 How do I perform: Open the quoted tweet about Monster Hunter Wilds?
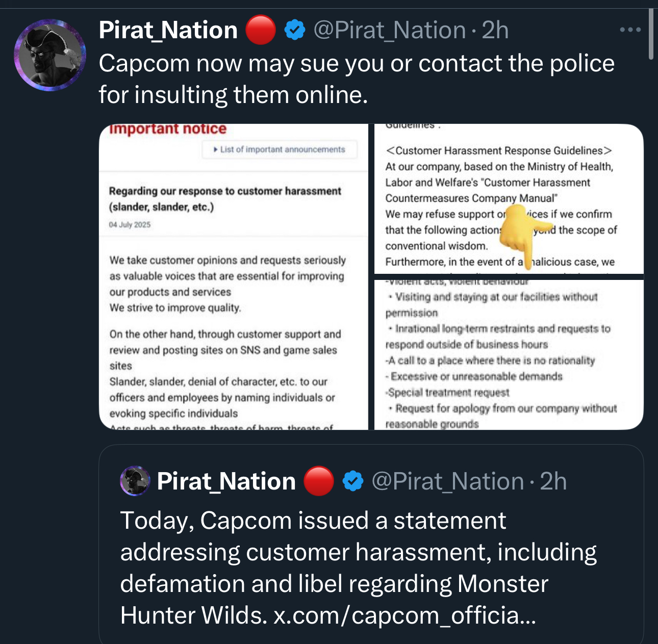tap(371, 544)
